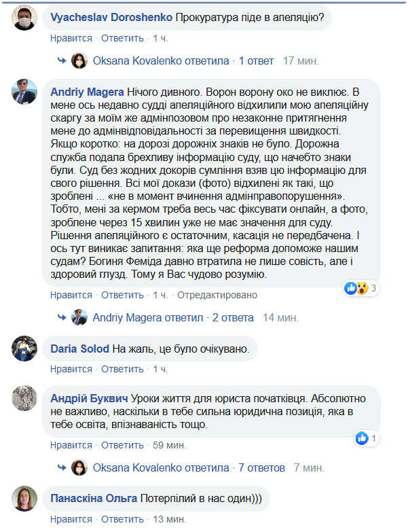Reply to Andriy Magera's comment with Ответить

pyautogui.click(x=122, y=295)
